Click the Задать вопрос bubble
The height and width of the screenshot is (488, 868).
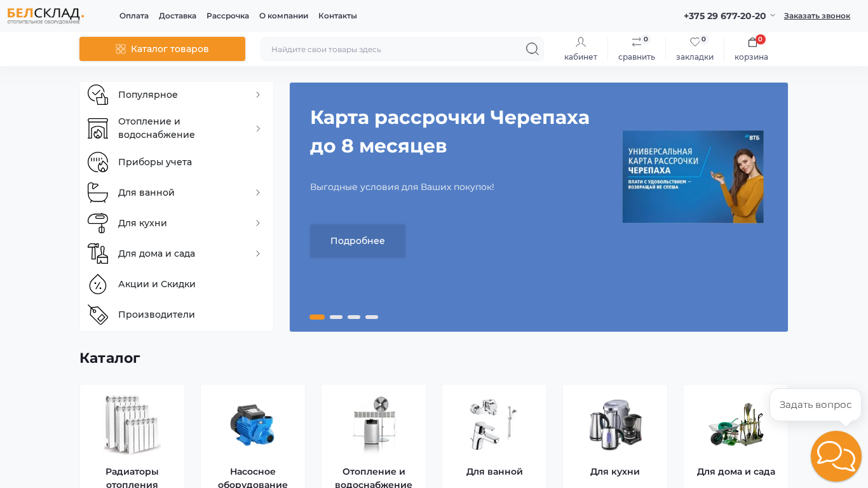[x=815, y=405]
